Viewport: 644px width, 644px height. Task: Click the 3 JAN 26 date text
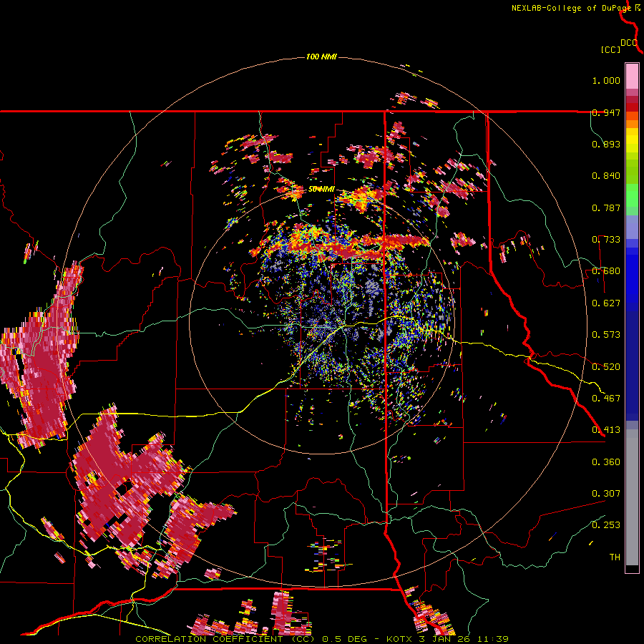(445, 639)
